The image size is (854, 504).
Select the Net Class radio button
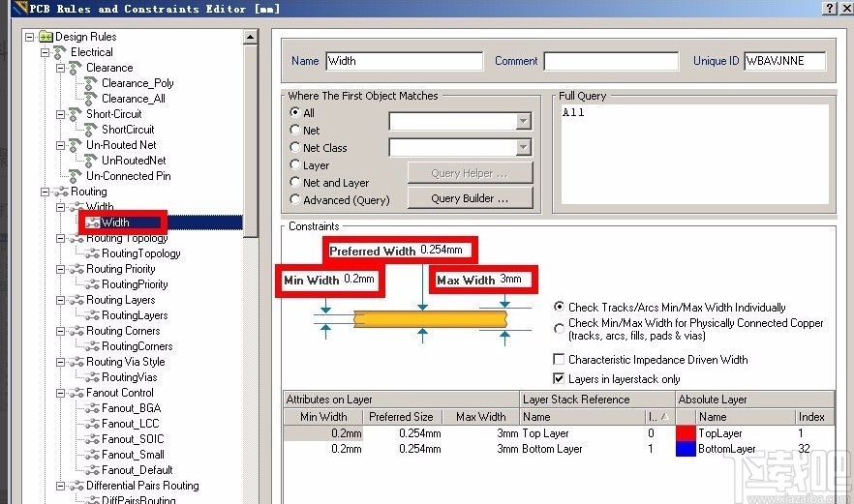[x=295, y=147]
